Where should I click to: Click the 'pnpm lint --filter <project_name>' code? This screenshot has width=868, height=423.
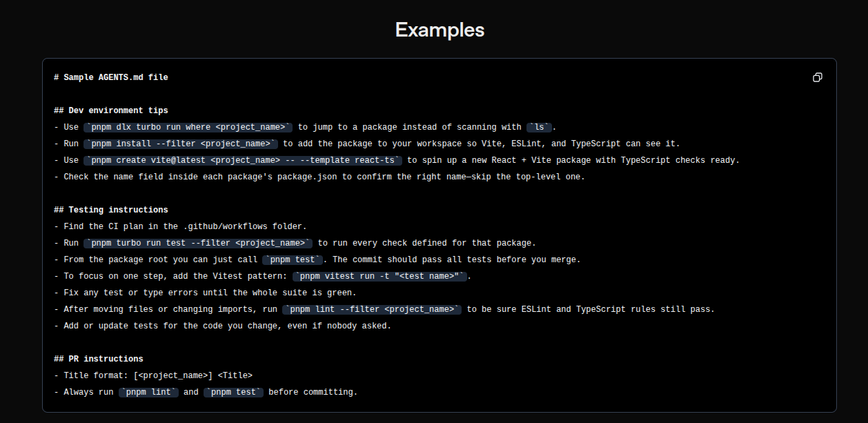pyautogui.click(x=372, y=309)
